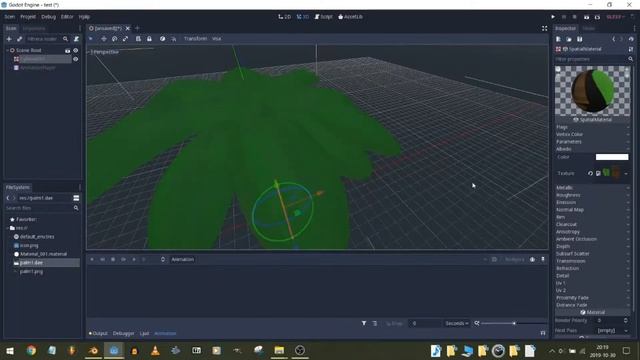Open Chrome from the taskbar
The height and width of the screenshot is (360, 640).
[x=31, y=351]
